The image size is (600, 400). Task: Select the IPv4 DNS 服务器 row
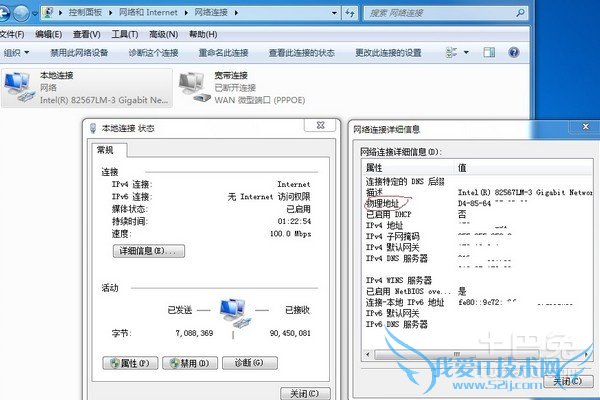(x=477, y=258)
